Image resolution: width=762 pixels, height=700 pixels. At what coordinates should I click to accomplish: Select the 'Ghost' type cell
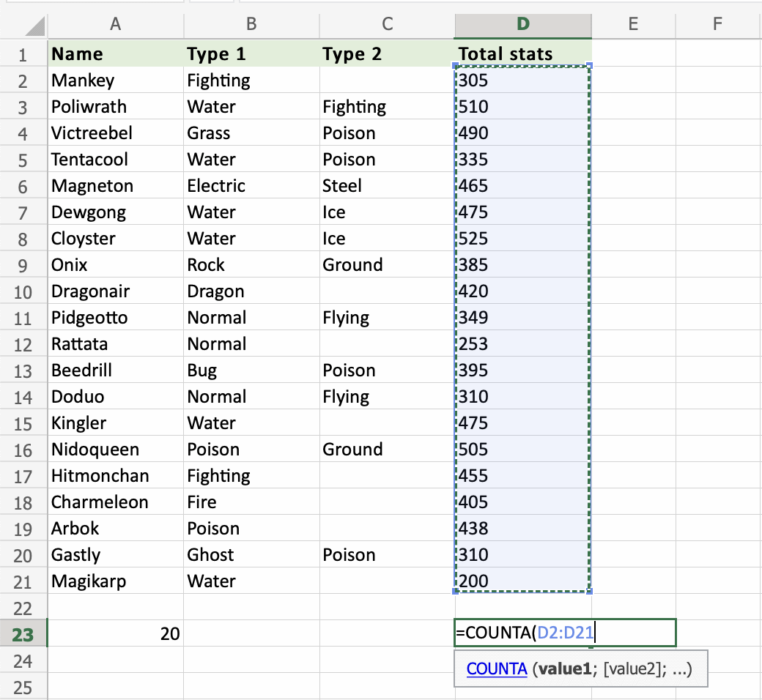251,555
